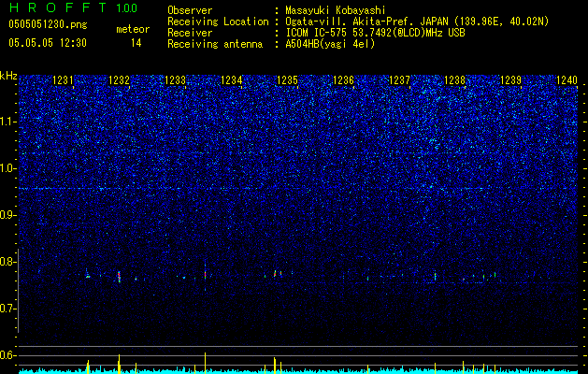The height and width of the screenshot is (374, 588).
Task: Click the 1237 time marker
Action: [400, 80]
